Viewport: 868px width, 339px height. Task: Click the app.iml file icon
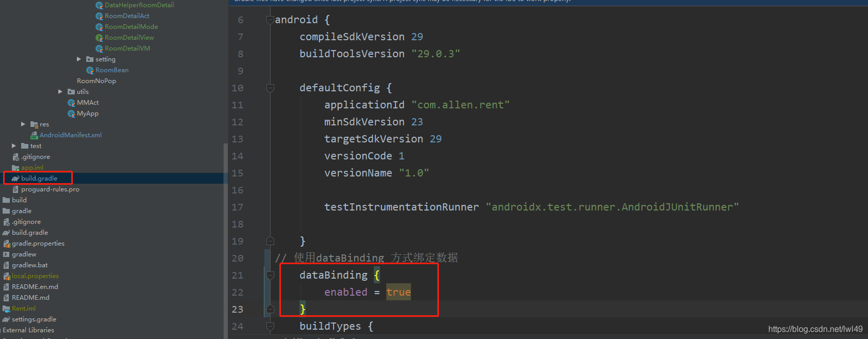click(15, 168)
